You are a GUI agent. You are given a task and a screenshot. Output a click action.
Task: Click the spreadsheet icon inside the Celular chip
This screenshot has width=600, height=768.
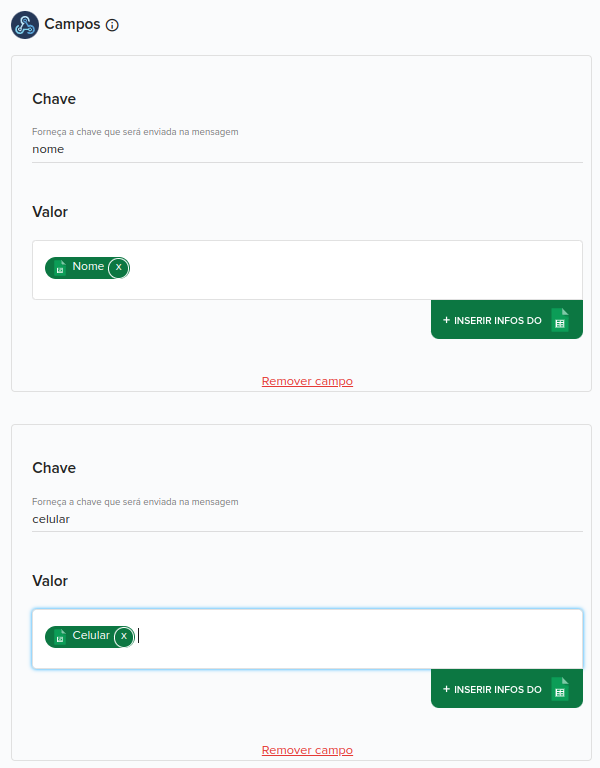[x=60, y=637]
